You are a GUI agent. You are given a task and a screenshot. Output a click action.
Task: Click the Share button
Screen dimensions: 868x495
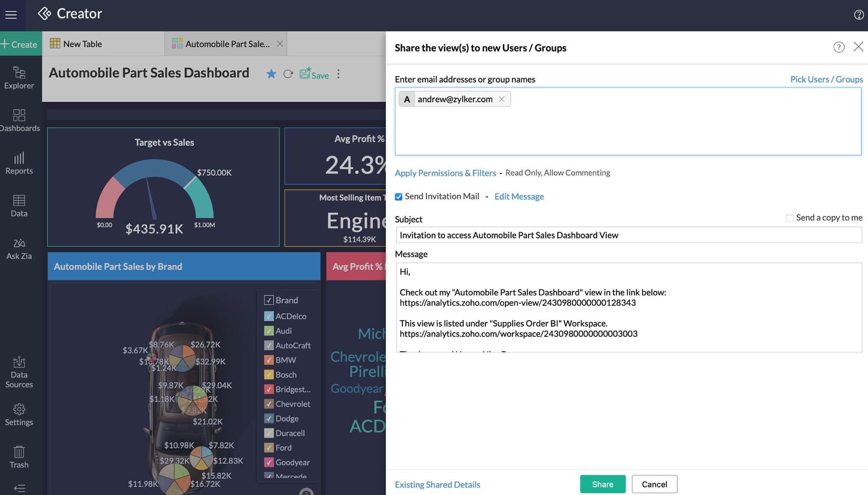603,484
